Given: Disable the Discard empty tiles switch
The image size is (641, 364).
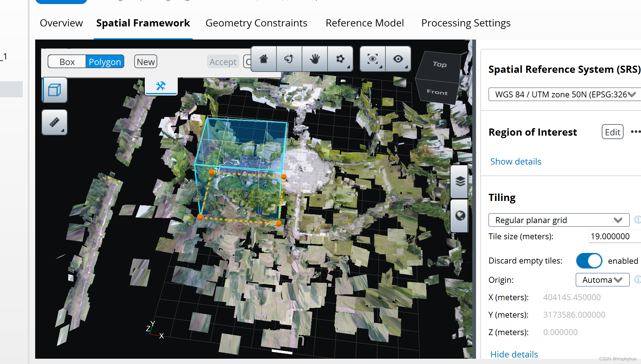Looking at the screenshot, I should coord(589,261).
